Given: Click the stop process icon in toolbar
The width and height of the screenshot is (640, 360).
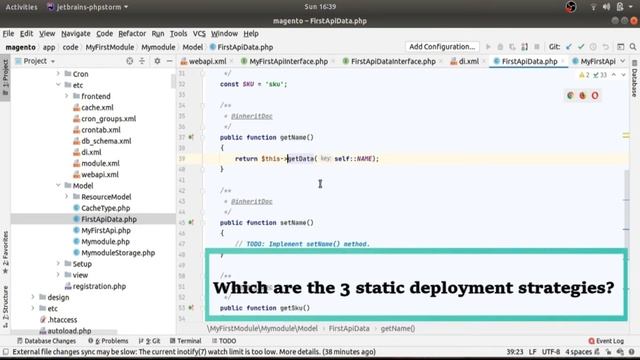Looking at the screenshot, I should coord(537,47).
